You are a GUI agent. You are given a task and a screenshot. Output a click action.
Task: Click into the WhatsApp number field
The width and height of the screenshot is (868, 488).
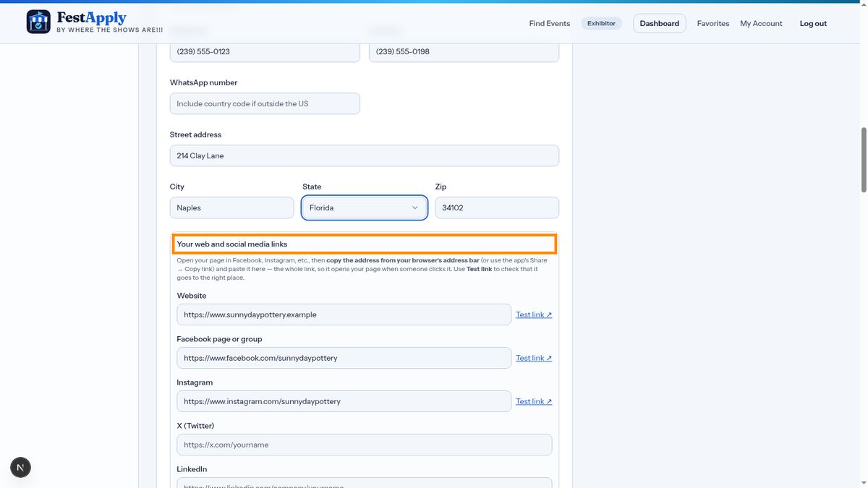click(265, 103)
